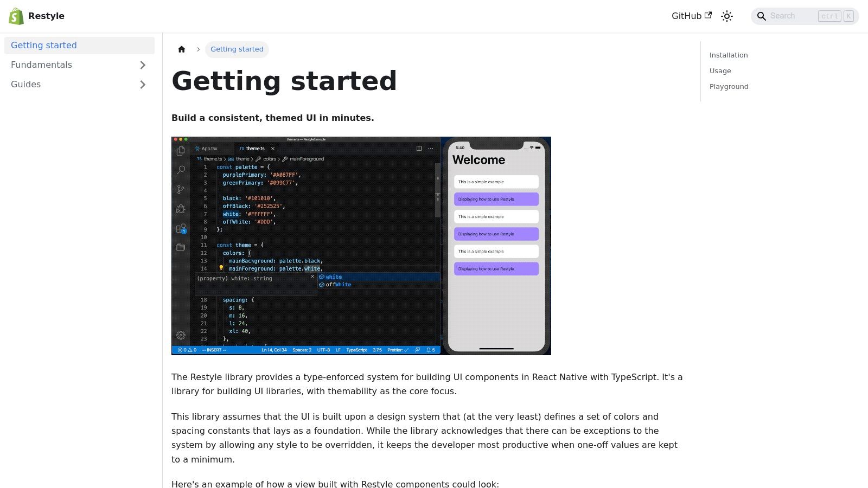Screen dimensions: 868x488
Task: Select the Source Control icon in the screenshot
Action: [x=181, y=189]
